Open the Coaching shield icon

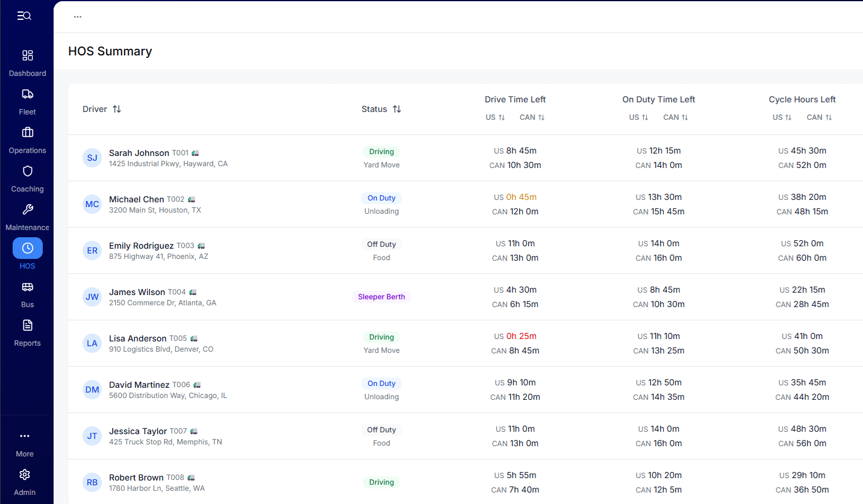27,171
